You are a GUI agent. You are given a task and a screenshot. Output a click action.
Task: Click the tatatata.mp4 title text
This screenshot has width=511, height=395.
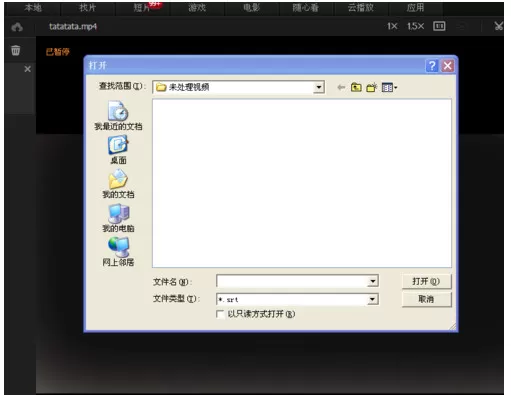pos(73,26)
